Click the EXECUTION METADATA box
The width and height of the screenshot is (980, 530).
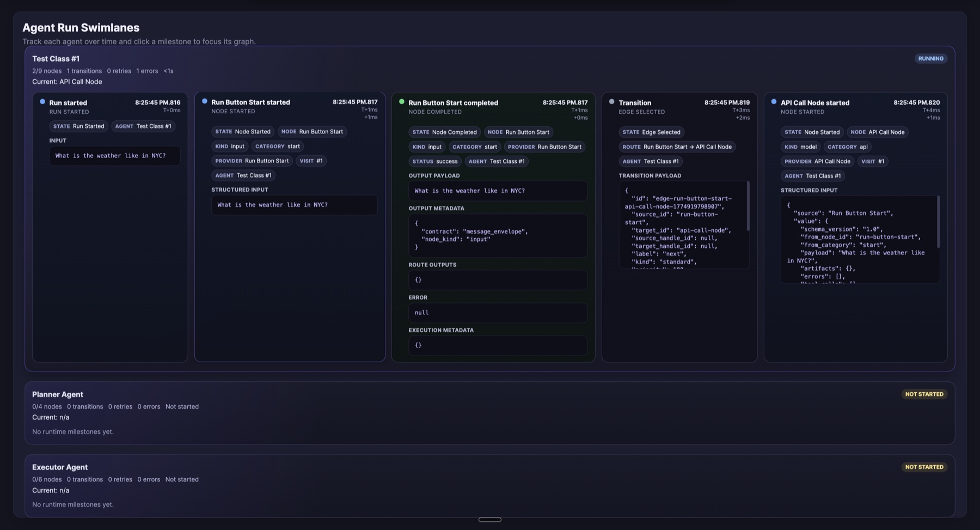coord(498,345)
